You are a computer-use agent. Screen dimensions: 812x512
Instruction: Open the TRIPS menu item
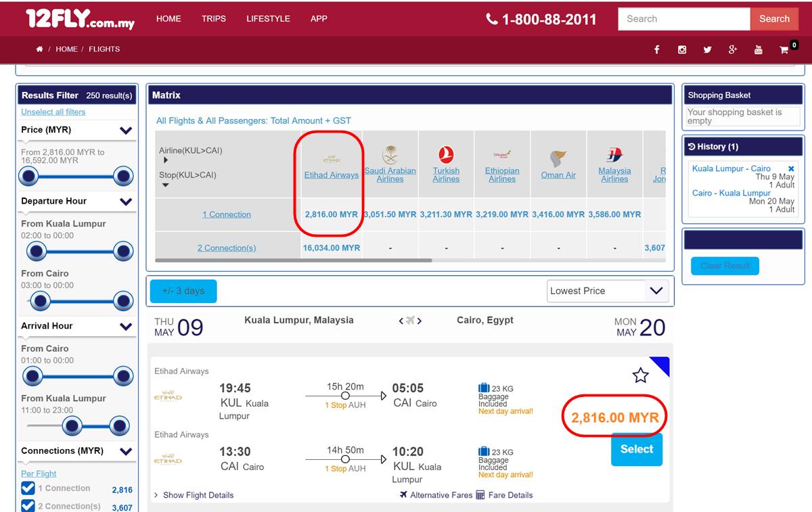214,19
